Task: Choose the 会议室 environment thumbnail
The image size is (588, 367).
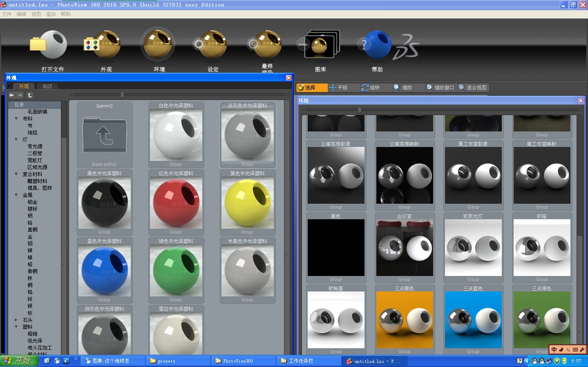Action: (405, 247)
